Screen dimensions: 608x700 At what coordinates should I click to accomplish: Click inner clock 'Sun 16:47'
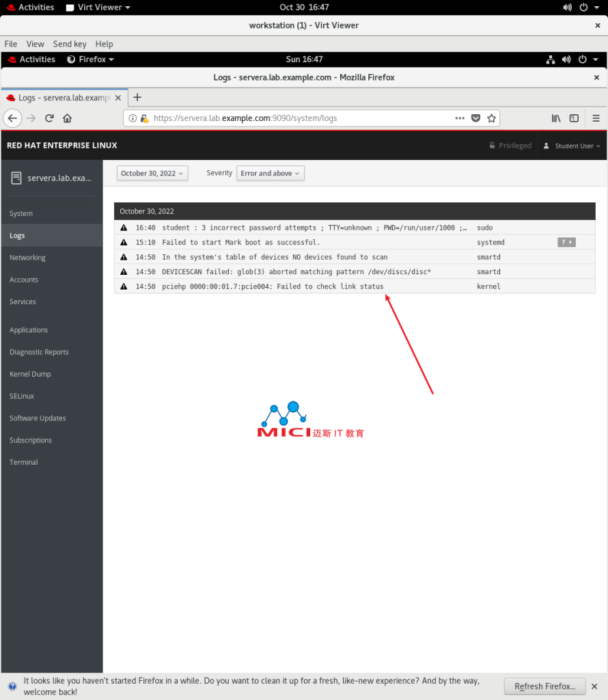pyautogui.click(x=304, y=59)
